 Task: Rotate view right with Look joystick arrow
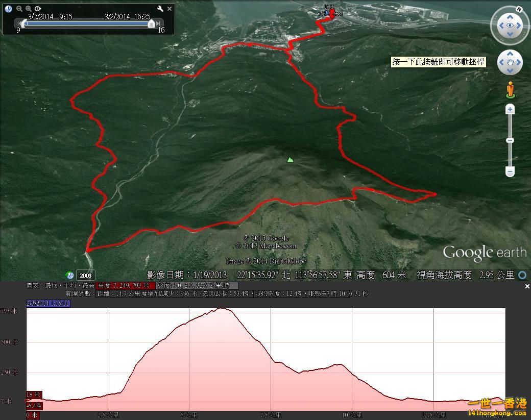pos(519,25)
